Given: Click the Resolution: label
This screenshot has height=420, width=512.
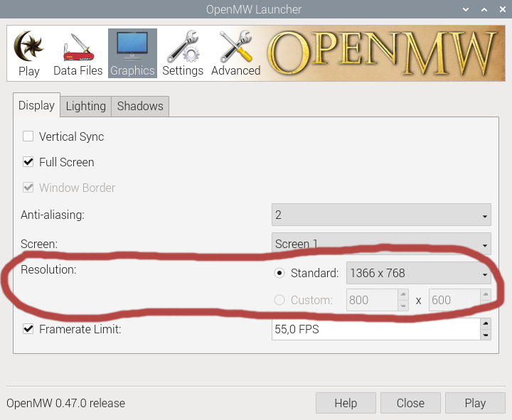Looking at the screenshot, I should 48,269.
